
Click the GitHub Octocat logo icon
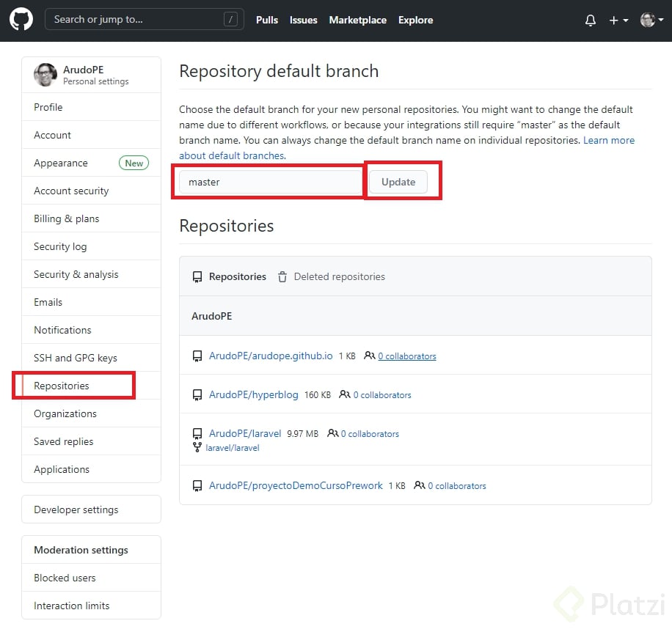tap(21, 20)
